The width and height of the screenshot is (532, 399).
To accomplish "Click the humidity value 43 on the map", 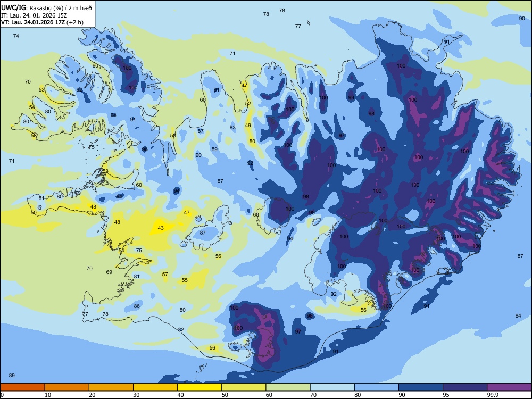I will [x=161, y=228].
